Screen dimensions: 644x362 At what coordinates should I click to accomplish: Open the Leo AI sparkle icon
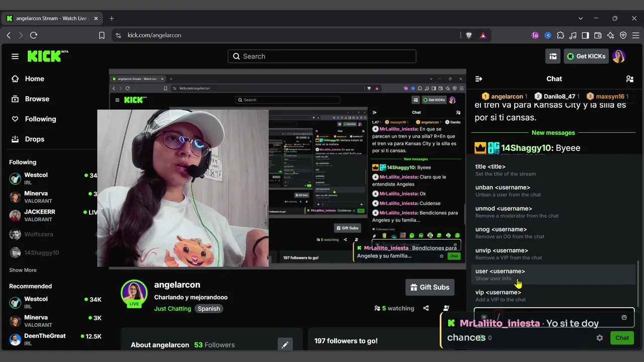point(611,35)
